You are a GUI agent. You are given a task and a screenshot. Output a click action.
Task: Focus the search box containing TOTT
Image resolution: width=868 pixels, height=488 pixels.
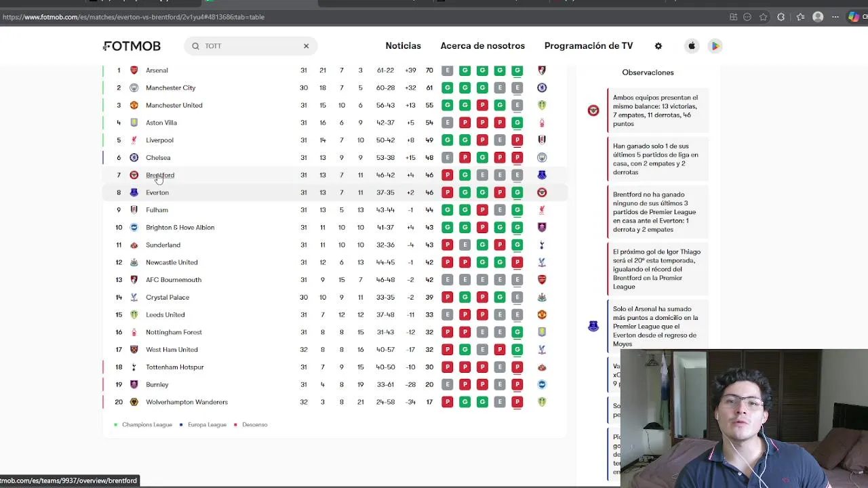[x=250, y=46]
